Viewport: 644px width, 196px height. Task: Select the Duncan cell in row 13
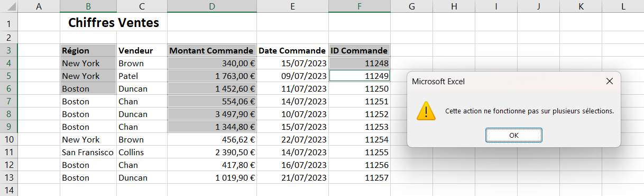coord(142,177)
